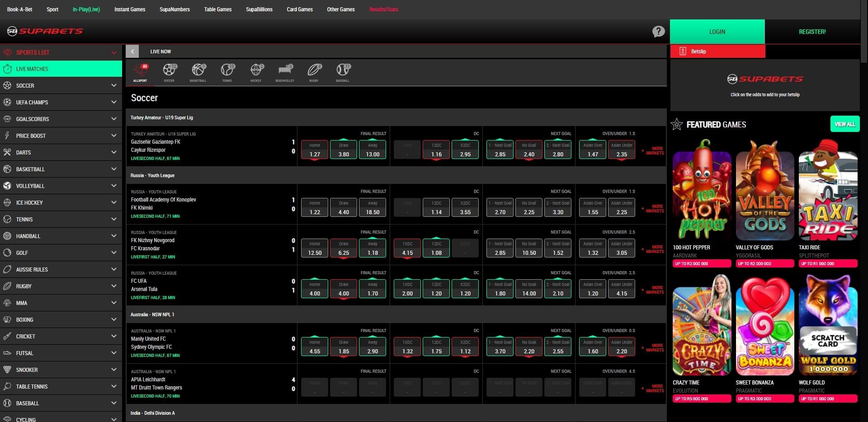This screenshot has height=422, width=868.
Task: Click the VIEW ALL featured games button
Action: pyautogui.click(x=844, y=123)
